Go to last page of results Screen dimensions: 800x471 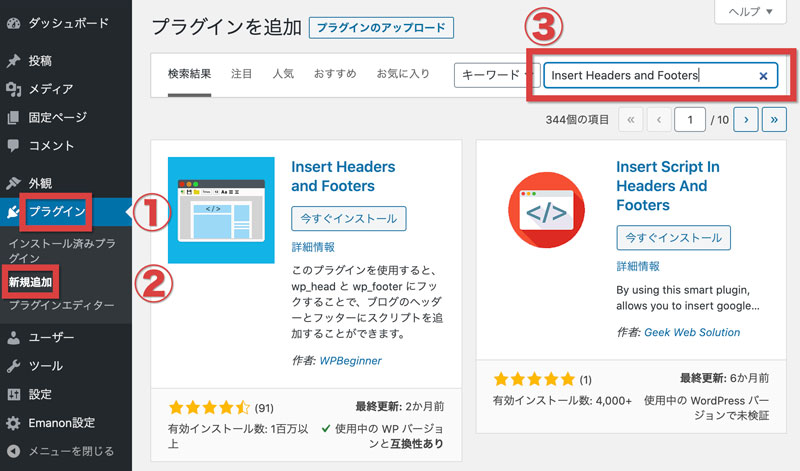click(x=774, y=120)
